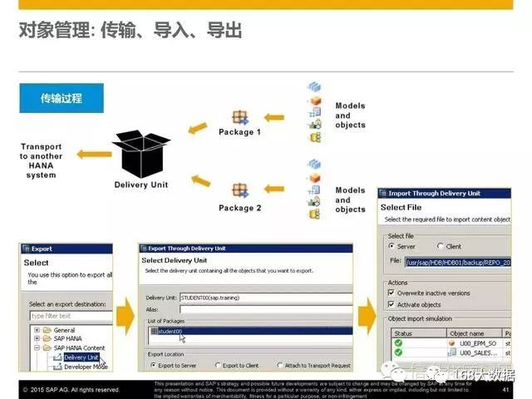The width and height of the screenshot is (532, 399).
Task: Click Import Through Delivery Unit title icon
Action: coord(383,193)
